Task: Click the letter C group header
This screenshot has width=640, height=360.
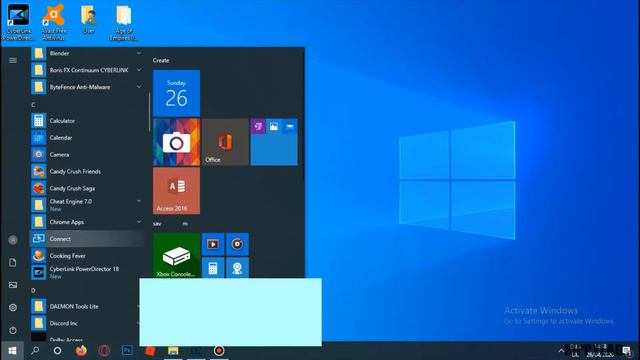Action: [x=33, y=105]
